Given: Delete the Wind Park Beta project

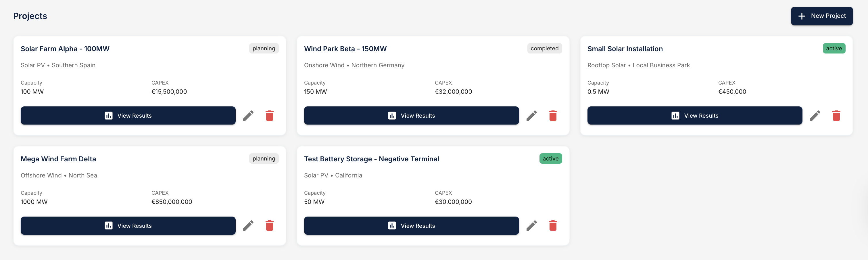Looking at the screenshot, I should (x=553, y=115).
